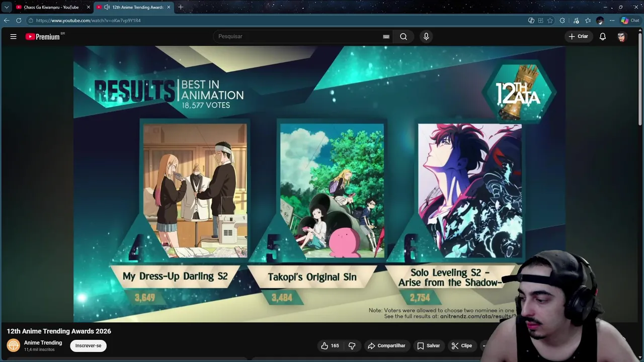
Task: Open browser extensions puzzle icon
Action: (x=562, y=21)
